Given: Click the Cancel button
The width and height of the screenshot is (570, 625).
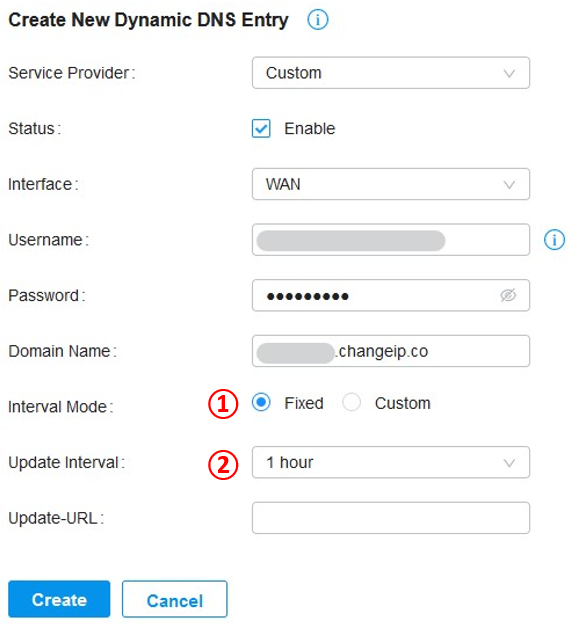Looking at the screenshot, I should (x=175, y=599).
